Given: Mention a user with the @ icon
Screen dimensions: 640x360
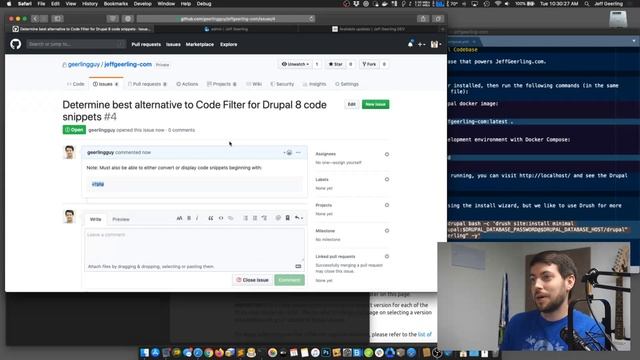Looking at the screenshot, I should pos(278,218).
